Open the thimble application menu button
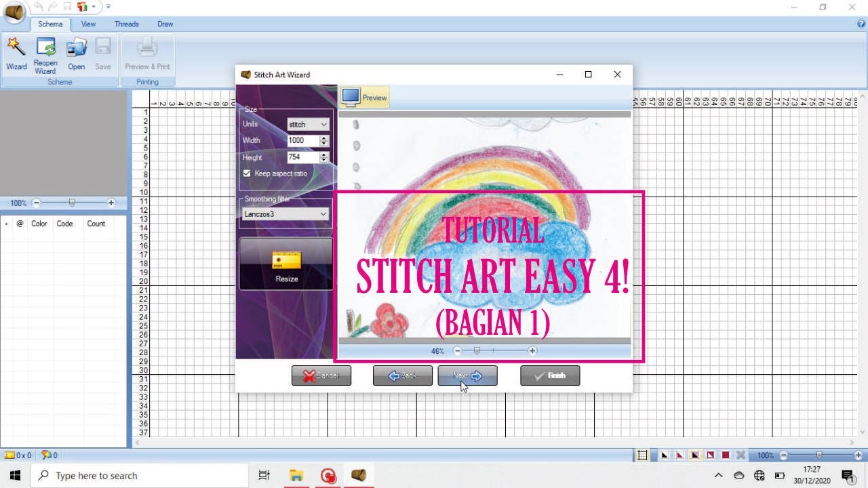Image resolution: width=868 pixels, height=488 pixels. pyautogui.click(x=14, y=11)
